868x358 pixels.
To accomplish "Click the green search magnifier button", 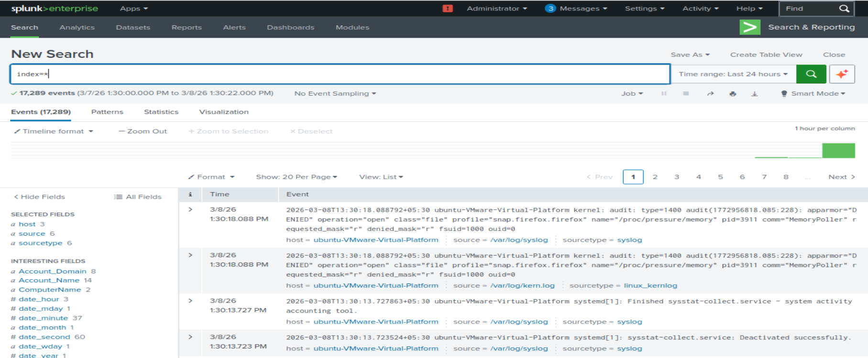I will click(811, 74).
